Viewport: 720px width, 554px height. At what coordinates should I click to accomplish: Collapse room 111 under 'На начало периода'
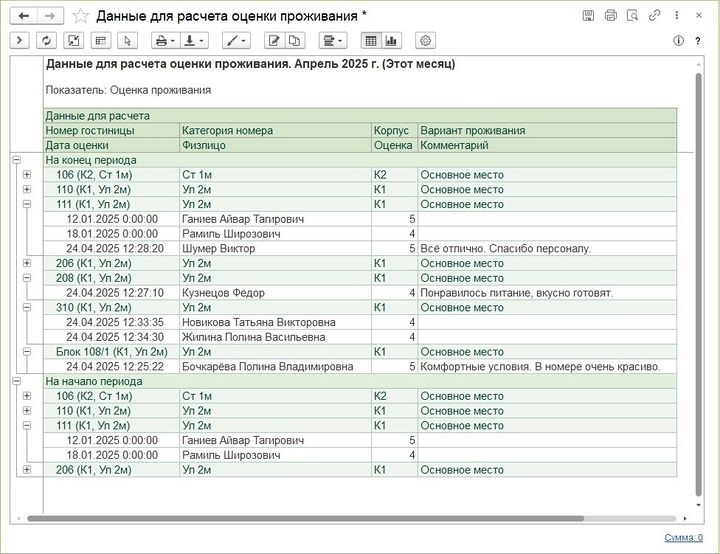tap(27, 425)
